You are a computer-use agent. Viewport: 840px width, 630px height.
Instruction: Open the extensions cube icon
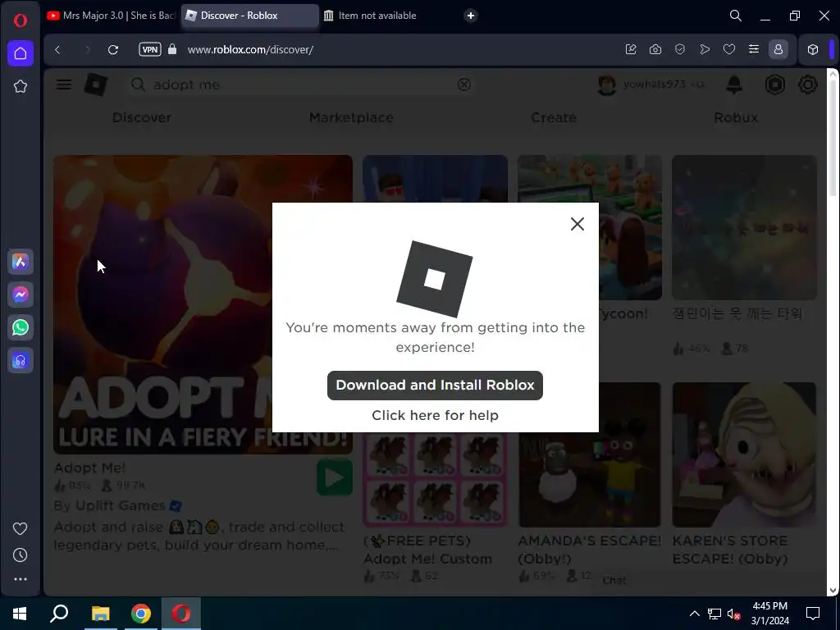coord(813,49)
